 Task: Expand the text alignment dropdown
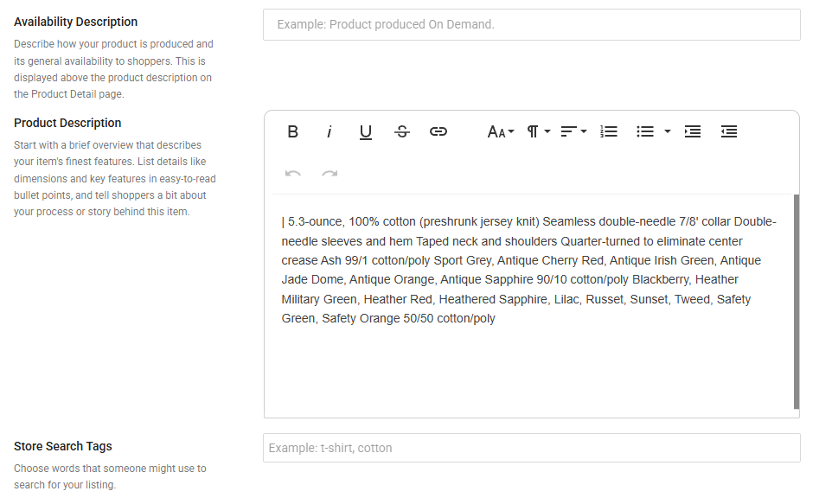(573, 131)
